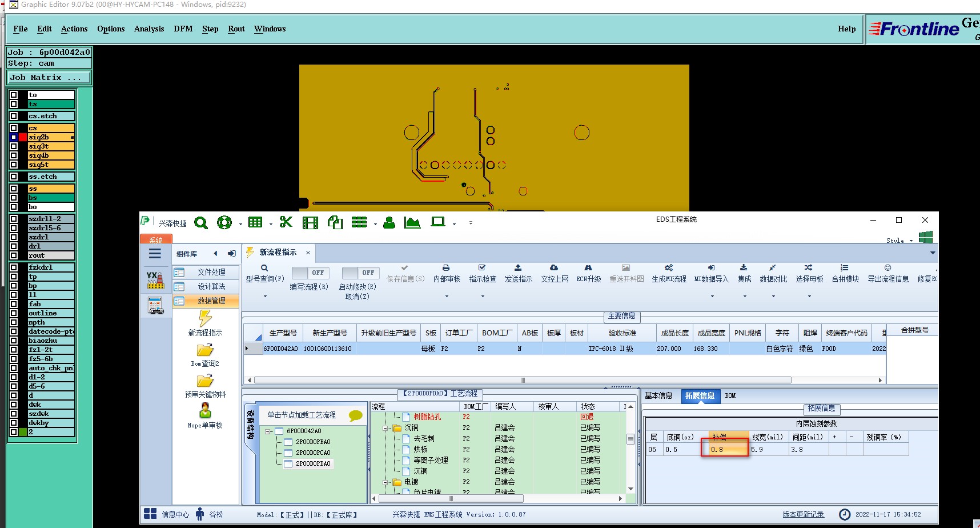This screenshot has width=980, height=528.
Task: Open dropdown arrow under 型号查询(F)
Action: pyautogui.click(x=265, y=296)
